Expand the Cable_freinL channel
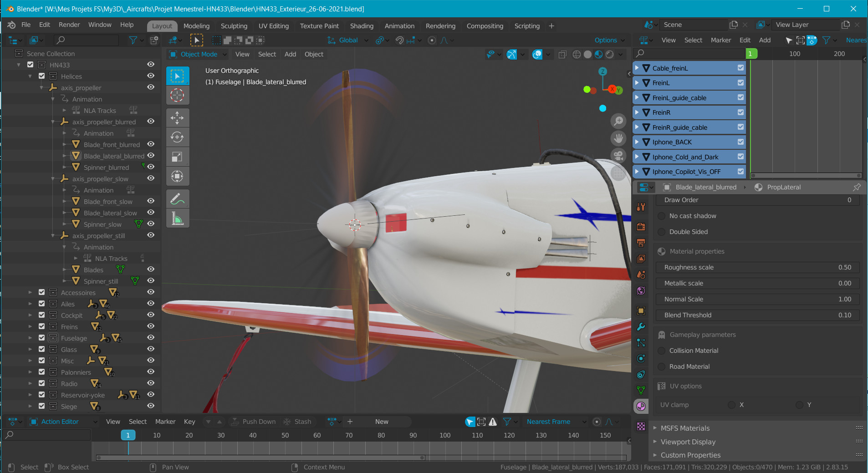 coord(637,68)
